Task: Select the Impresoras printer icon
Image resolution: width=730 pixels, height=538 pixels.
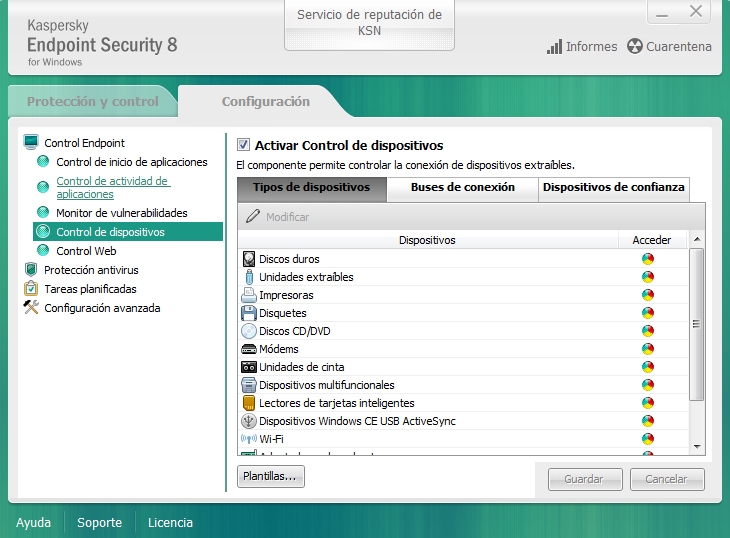Action: (x=249, y=295)
